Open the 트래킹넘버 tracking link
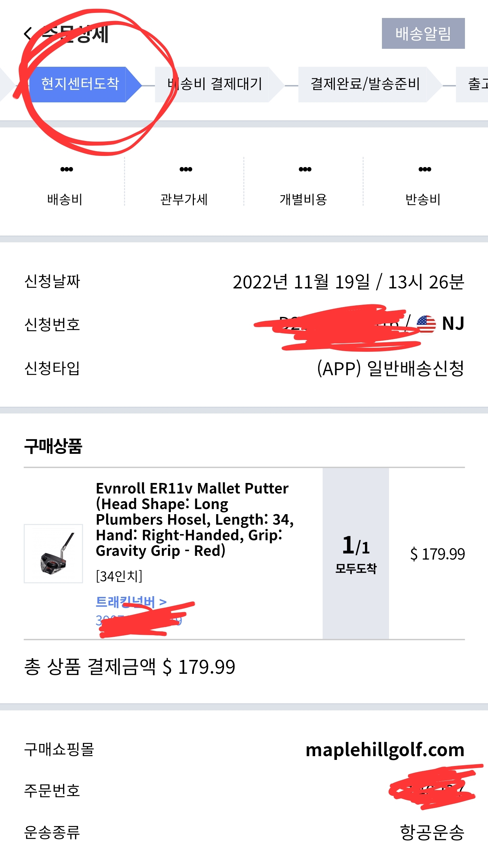This screenshot has height=868, width=488. 131,602
